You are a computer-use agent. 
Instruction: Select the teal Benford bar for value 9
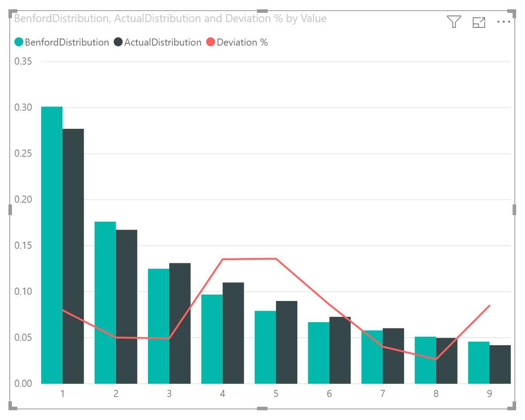point(479,362)
